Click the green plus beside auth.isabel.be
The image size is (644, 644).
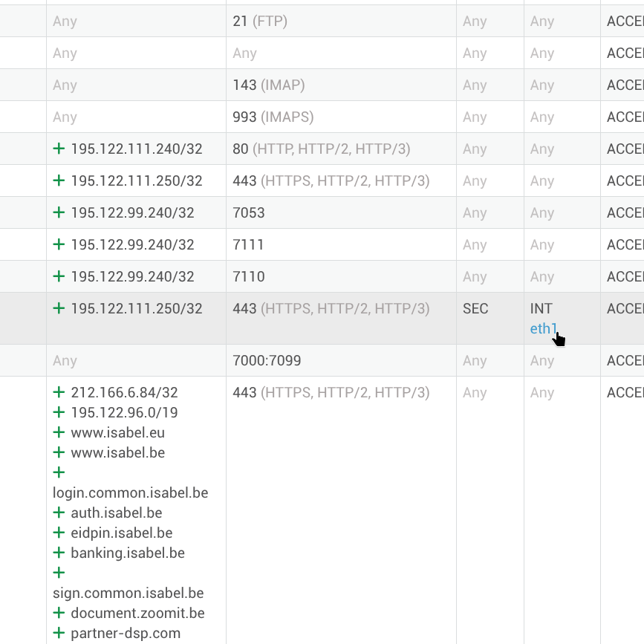click(59, 513)
